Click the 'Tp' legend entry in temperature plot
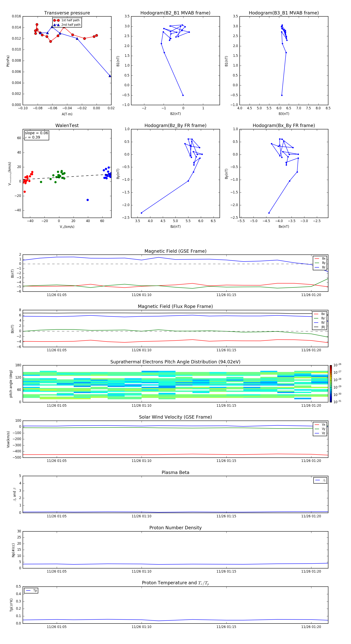The image size is (351, 644). click(x=31, y=591)
